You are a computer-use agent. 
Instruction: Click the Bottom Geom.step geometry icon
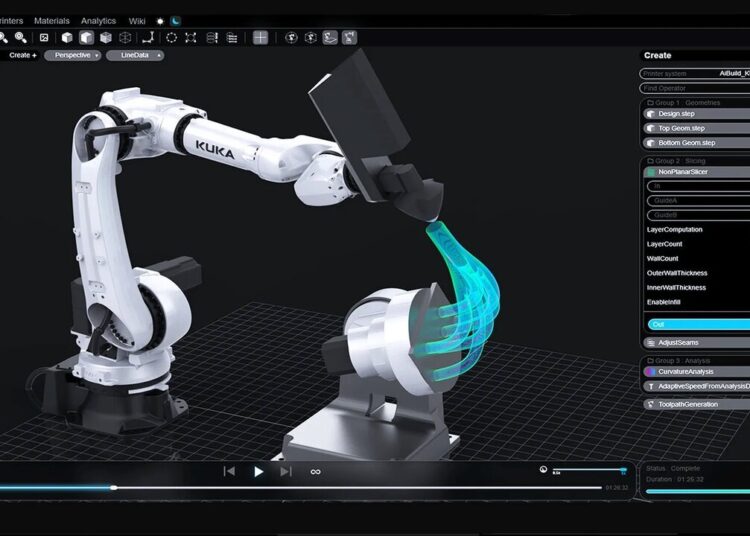(x=651, y=143)
